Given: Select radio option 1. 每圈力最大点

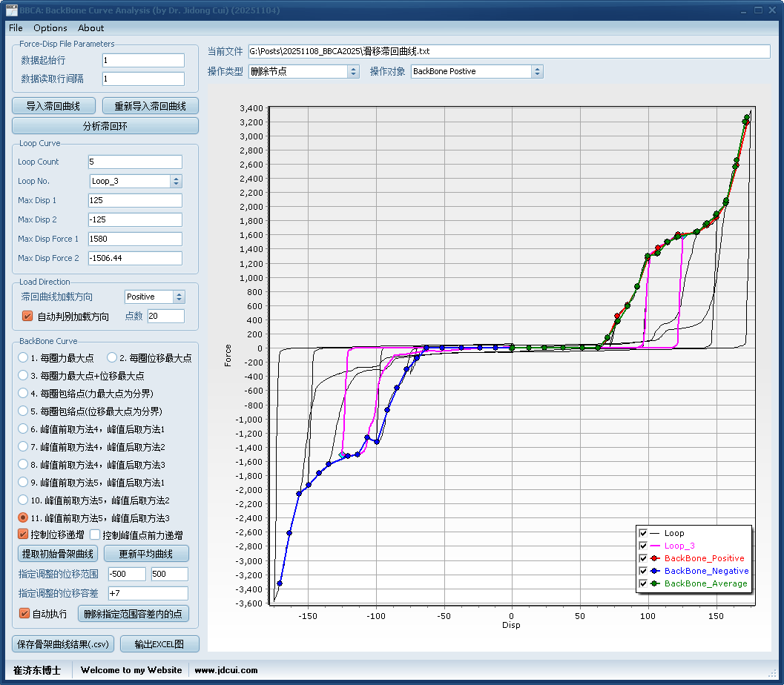Looking at the screenshot, I should click(24, 358).
